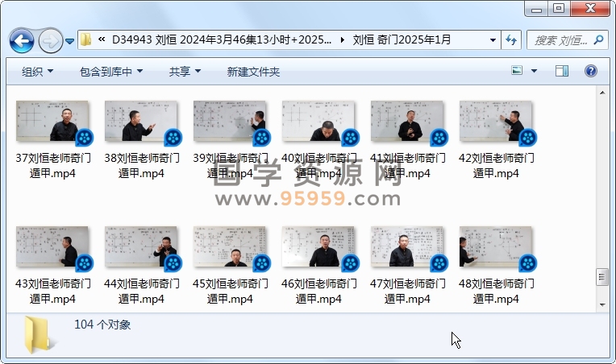Expand the address bar history dropdown
Image resolution: width=616 pixels, height=364 pixels.
coord(493,39)
